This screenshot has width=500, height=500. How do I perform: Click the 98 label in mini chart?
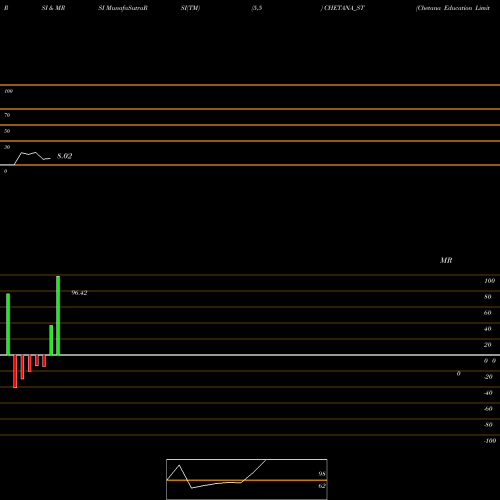[322, 474]
